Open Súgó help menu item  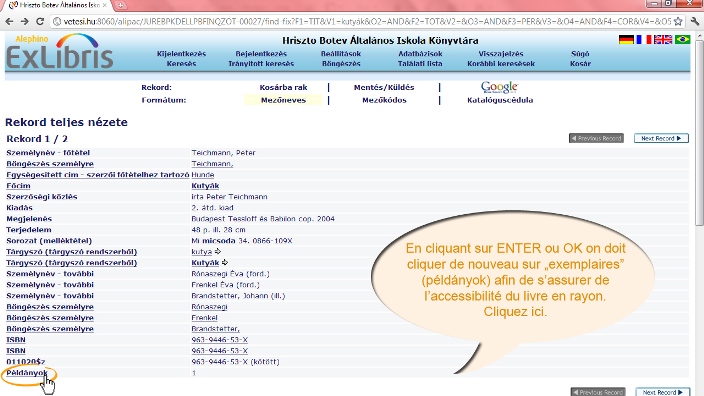[x=580, y=54]
